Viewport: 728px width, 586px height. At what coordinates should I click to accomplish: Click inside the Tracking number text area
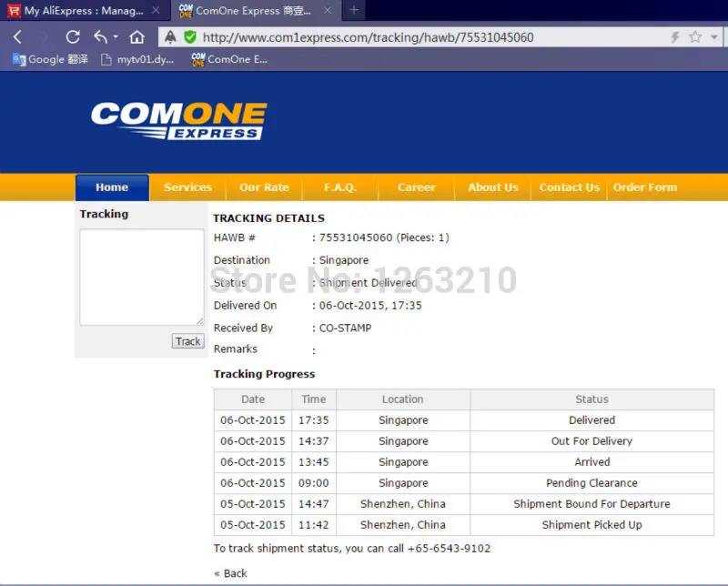142,277
